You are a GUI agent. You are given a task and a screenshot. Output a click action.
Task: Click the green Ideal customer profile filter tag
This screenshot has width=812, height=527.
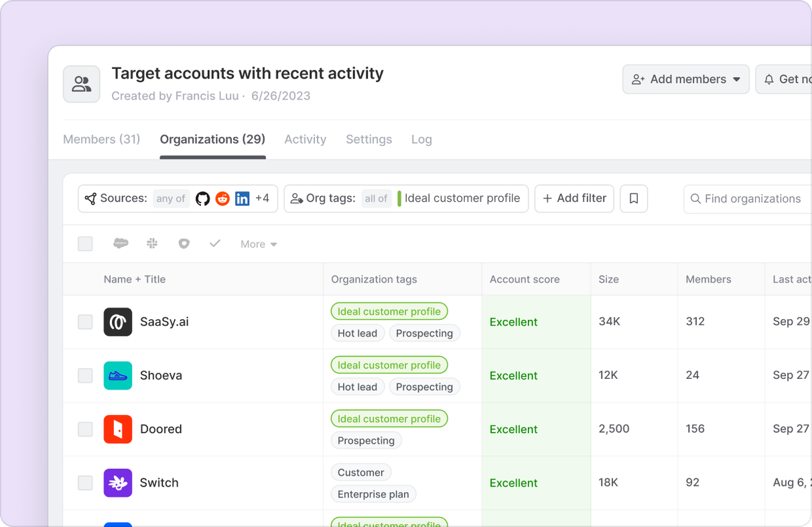(x=462, y=198)
